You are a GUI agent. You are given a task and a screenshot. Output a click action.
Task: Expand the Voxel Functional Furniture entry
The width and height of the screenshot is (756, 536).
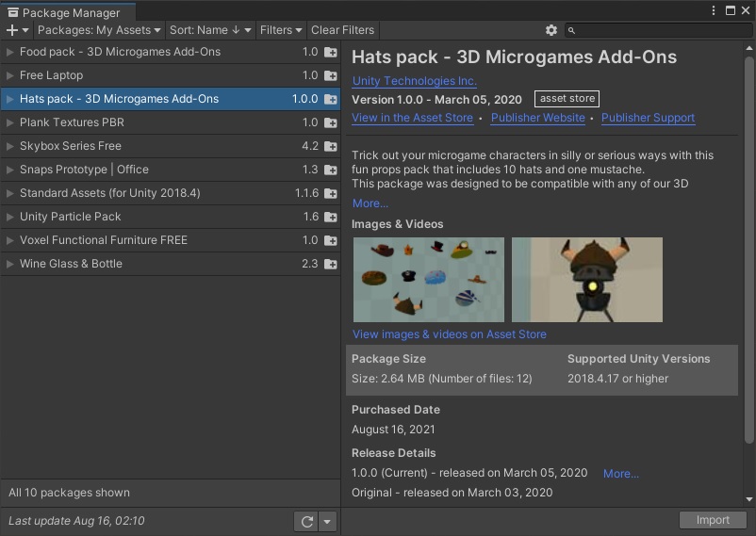click(9, 240)
